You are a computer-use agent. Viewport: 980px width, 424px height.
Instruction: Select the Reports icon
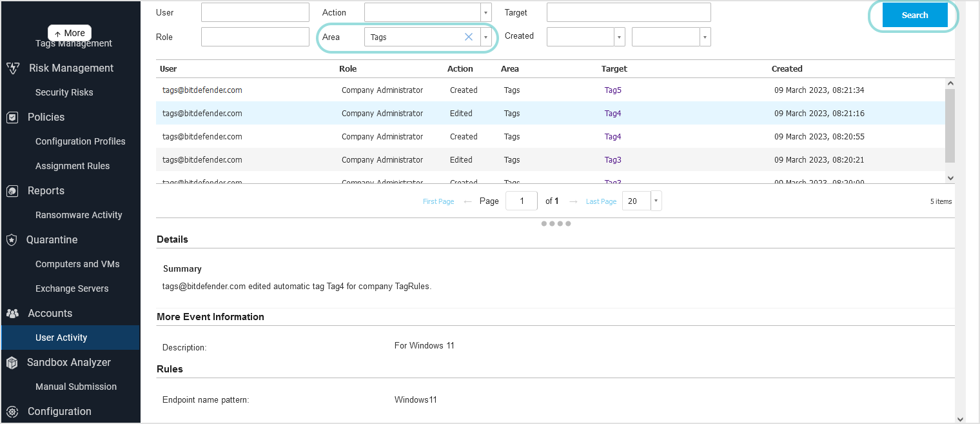tap(13, 190)
